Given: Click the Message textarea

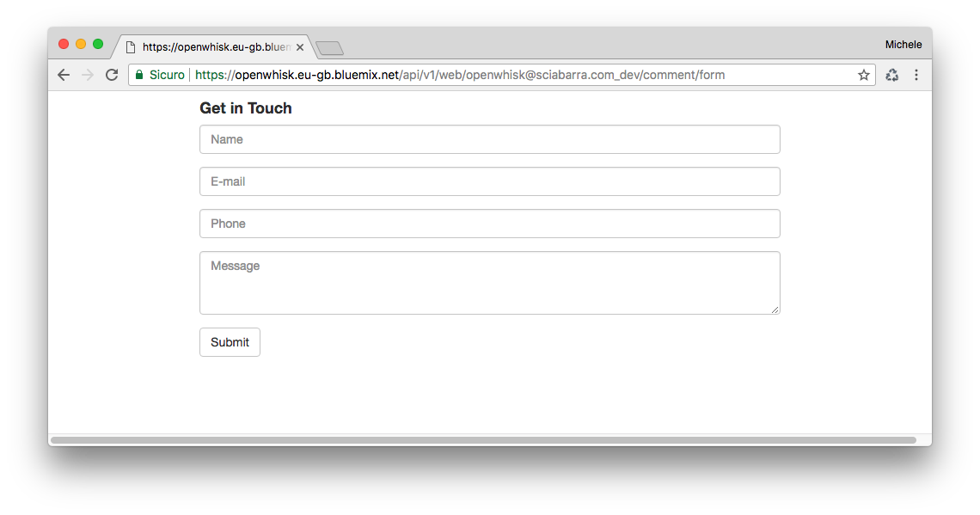Looking at the screenshot, I should click(x=489, y=282).
